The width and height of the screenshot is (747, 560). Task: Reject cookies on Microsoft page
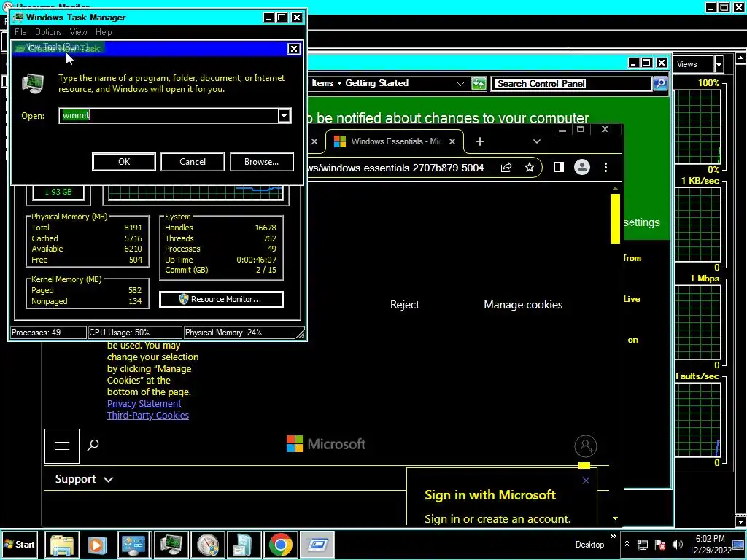pyautogui.click(x=404, y=305)
